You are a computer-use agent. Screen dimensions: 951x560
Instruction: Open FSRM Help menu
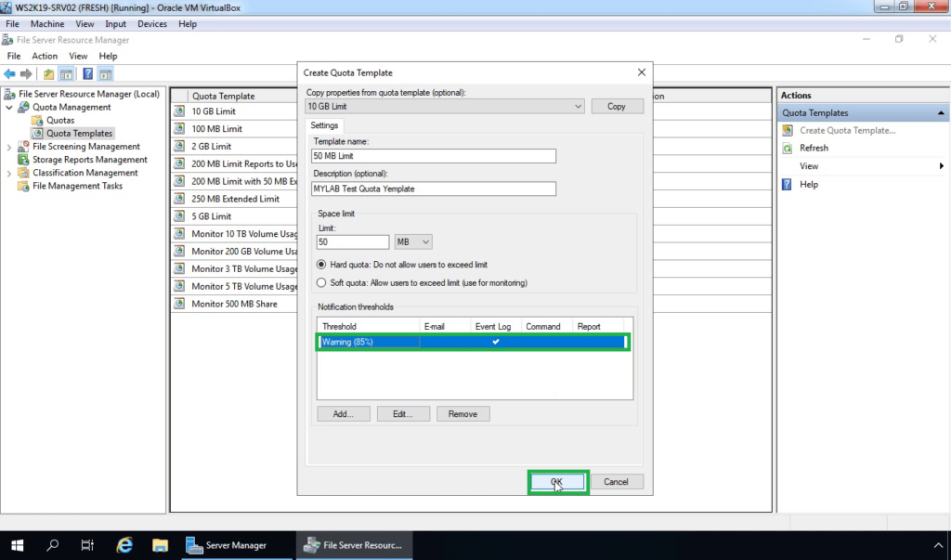pyautogui.click(x=108, y=56)
